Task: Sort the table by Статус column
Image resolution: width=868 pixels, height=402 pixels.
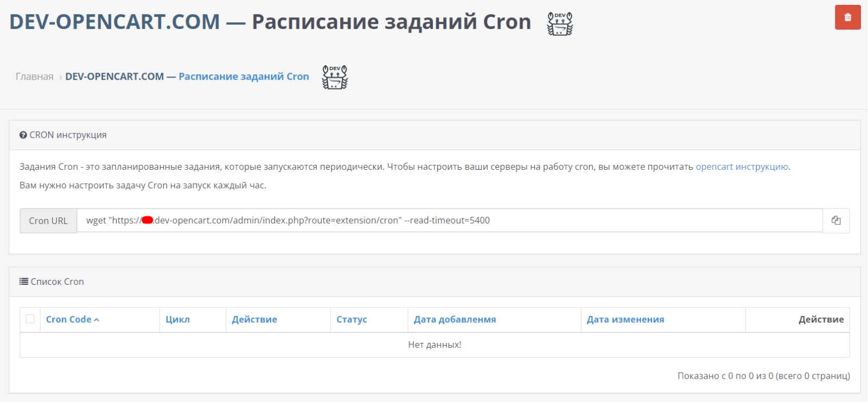Action: (x=352, y=320)
